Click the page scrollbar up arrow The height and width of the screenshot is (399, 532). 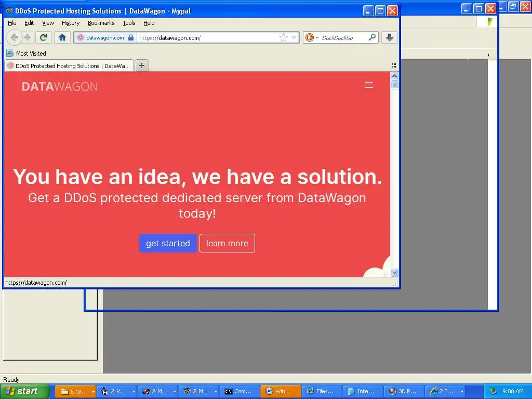coord(394,76)
